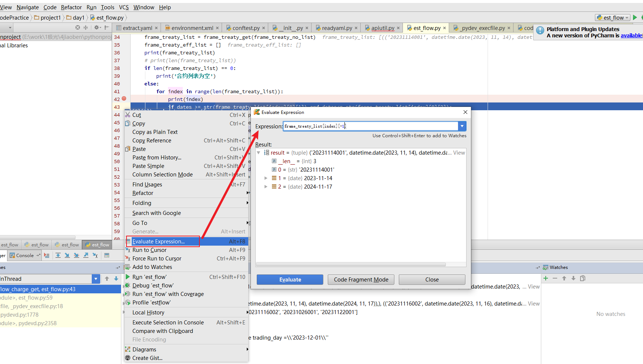This screenshot has width=643, height=364.
Task: Click Evaluate Expression calculator toolbar icon
Action: pyautogui.click(x=107, y=255)
